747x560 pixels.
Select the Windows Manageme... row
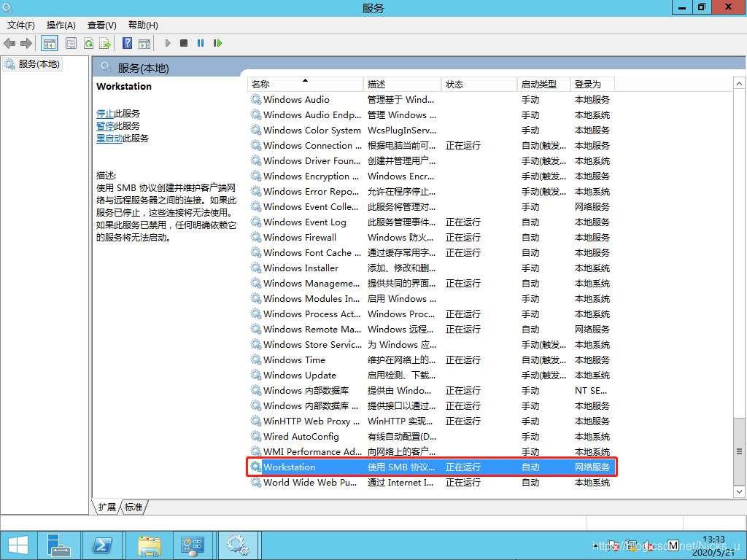pos(431,284)
